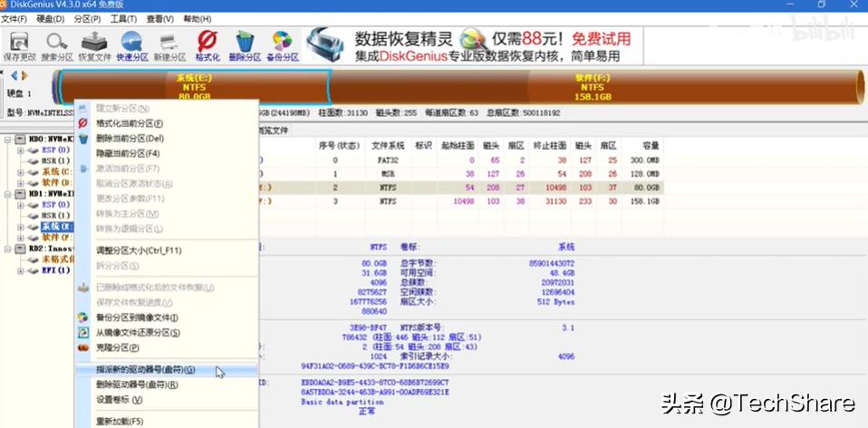Viewport: 868px width, 428px height.
Task: Select the NTFS 158.1GB partition table row
Action: tap(460, 201)
